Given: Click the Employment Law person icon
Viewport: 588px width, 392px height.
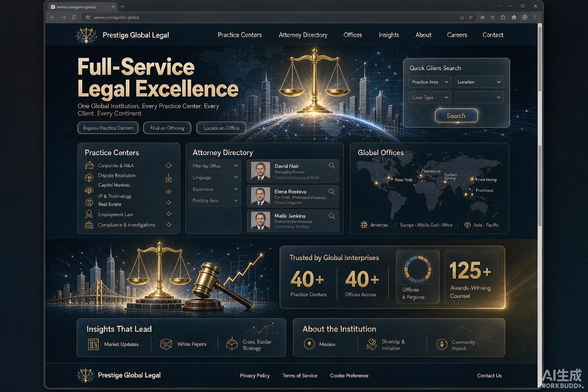Looking at the screenshot, I should 89,214.
